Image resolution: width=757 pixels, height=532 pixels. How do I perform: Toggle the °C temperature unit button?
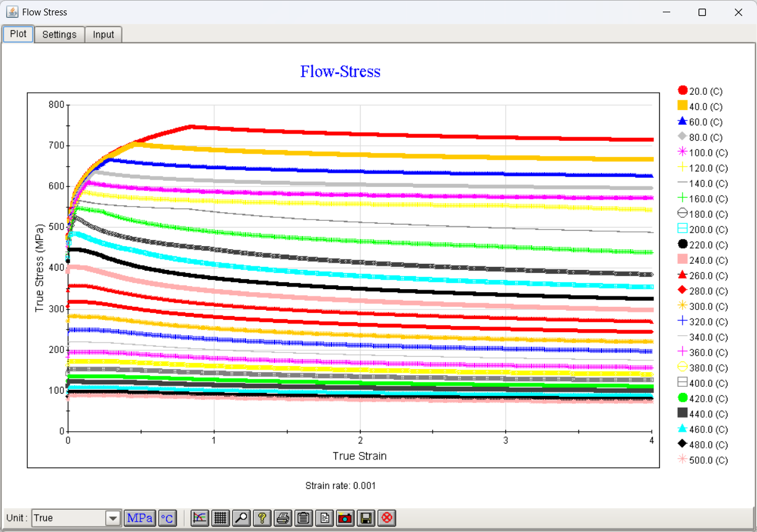pyautogui.click(x=167, y=518)
